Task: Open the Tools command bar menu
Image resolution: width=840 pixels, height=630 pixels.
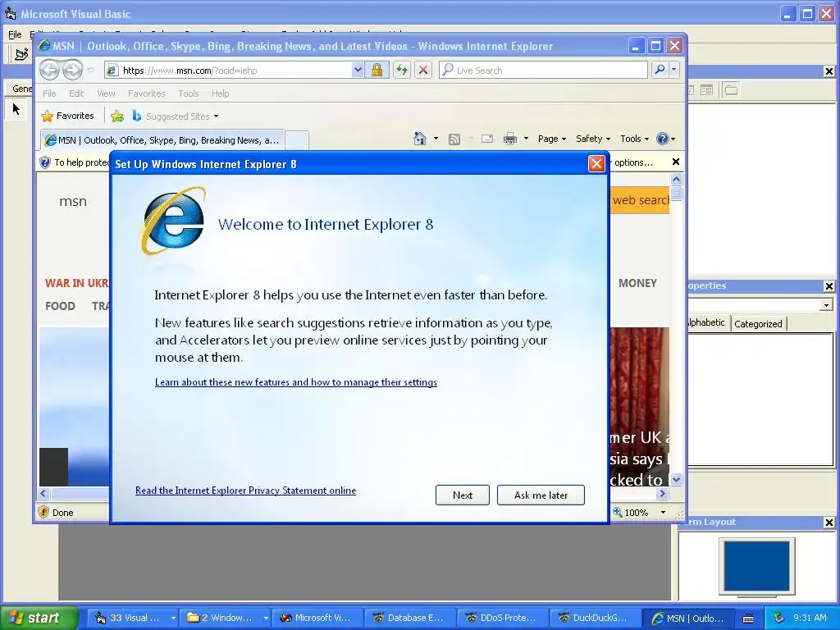Action: tap(634, 139)
